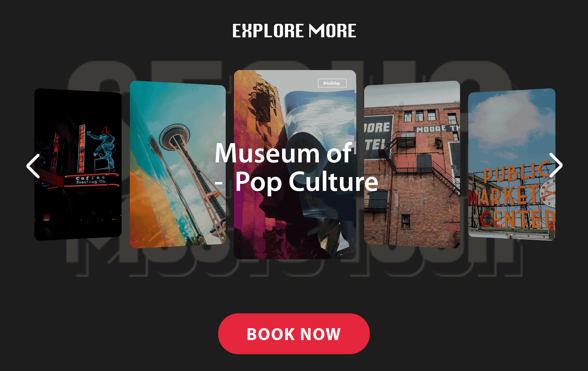Click the red vertical Caffe Vita neon sign
The image size is (588, 371).
point(82,148)
